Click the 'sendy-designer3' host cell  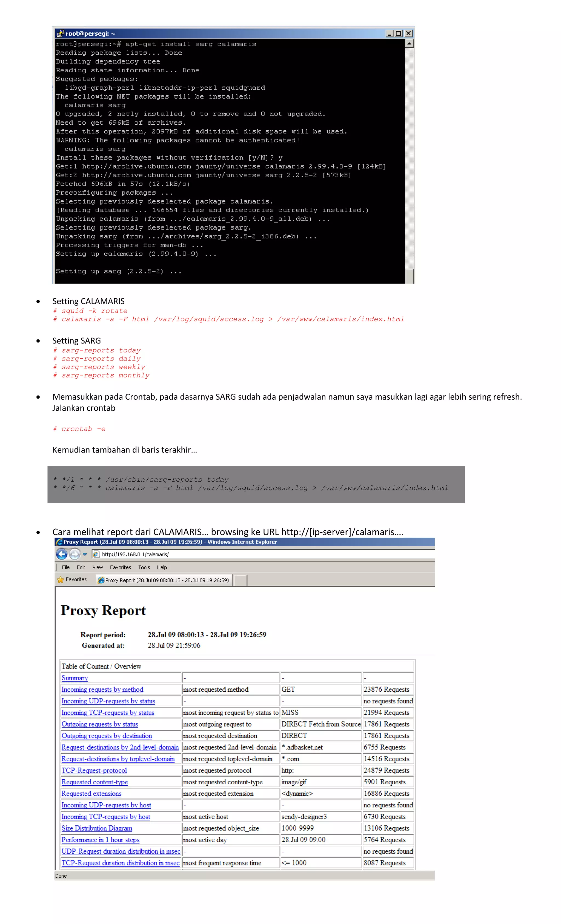point(321,816)
